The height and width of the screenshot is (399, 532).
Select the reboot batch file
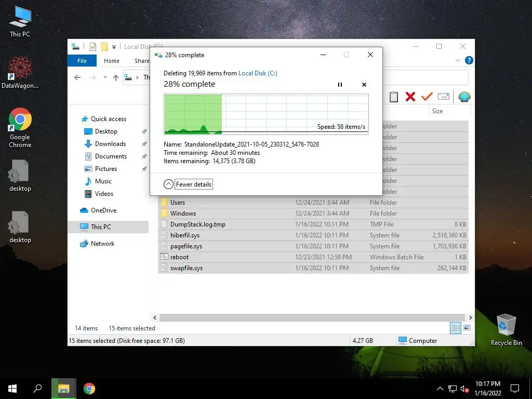(x=313, y=257)
